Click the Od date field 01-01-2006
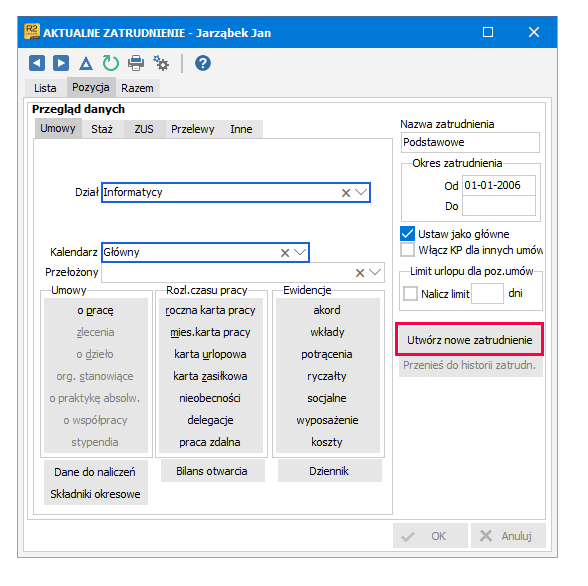588x586 pixels. (498, 185)
